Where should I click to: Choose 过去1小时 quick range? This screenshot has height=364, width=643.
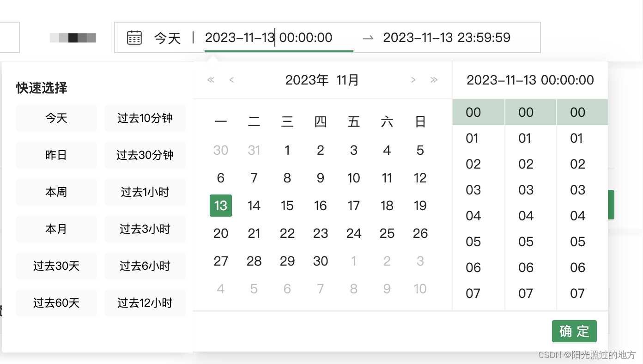click(x=145, y=192)
